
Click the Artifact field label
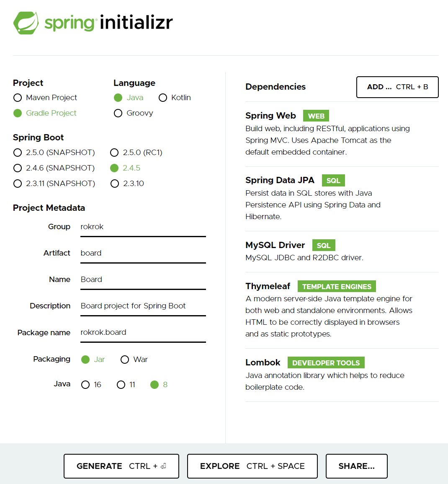(57, 253)
